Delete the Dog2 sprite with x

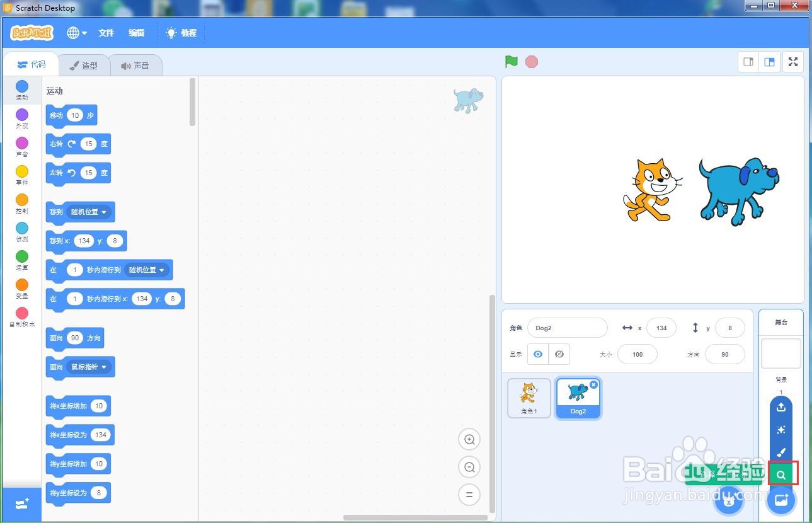point(594,384)
